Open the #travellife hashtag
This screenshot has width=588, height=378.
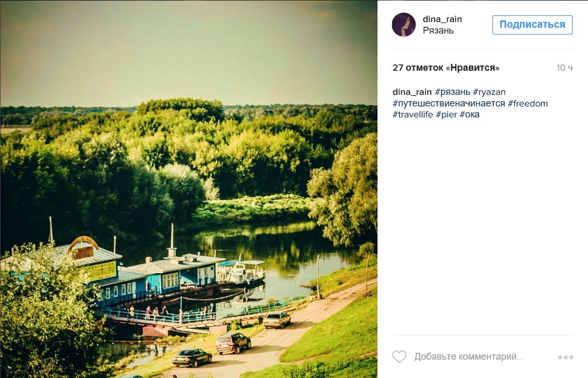(x=413, y=114)
